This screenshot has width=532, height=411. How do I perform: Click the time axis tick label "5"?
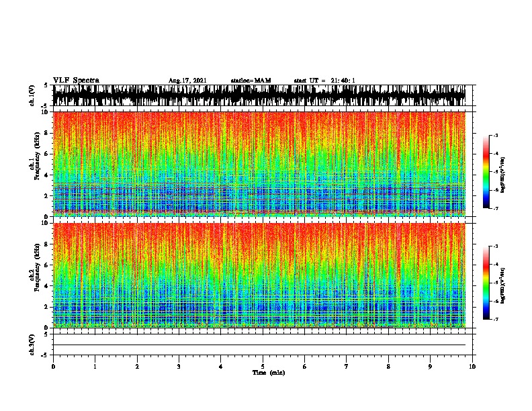(x=263, y=367)
